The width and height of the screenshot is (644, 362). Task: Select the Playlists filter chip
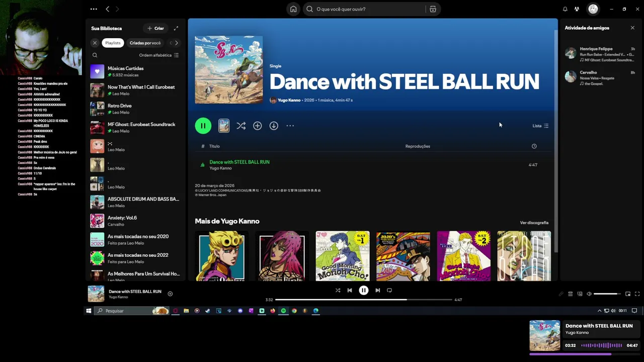(x=113, y=43)
